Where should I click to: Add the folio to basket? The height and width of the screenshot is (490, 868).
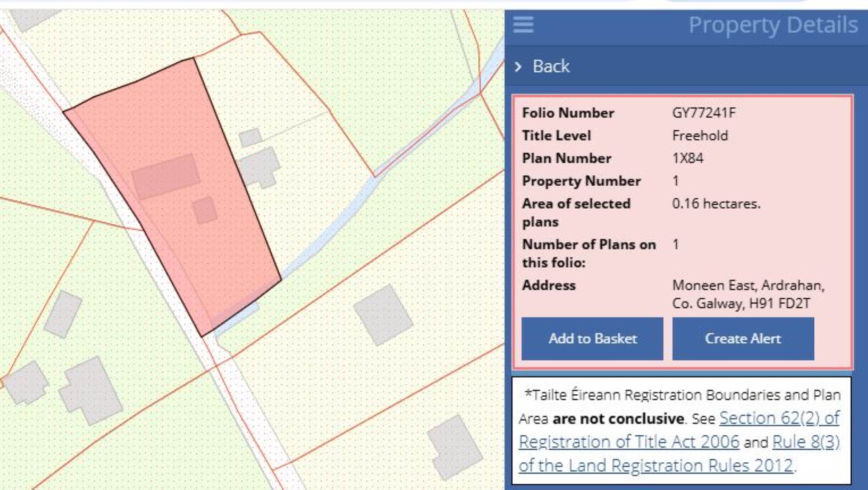click(592, 339)
